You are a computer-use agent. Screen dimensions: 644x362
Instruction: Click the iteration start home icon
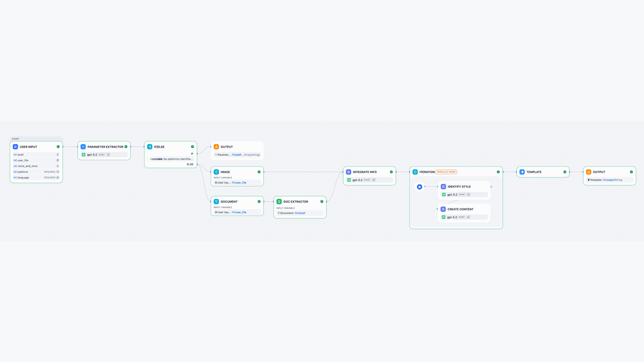(x=420, y=187)
